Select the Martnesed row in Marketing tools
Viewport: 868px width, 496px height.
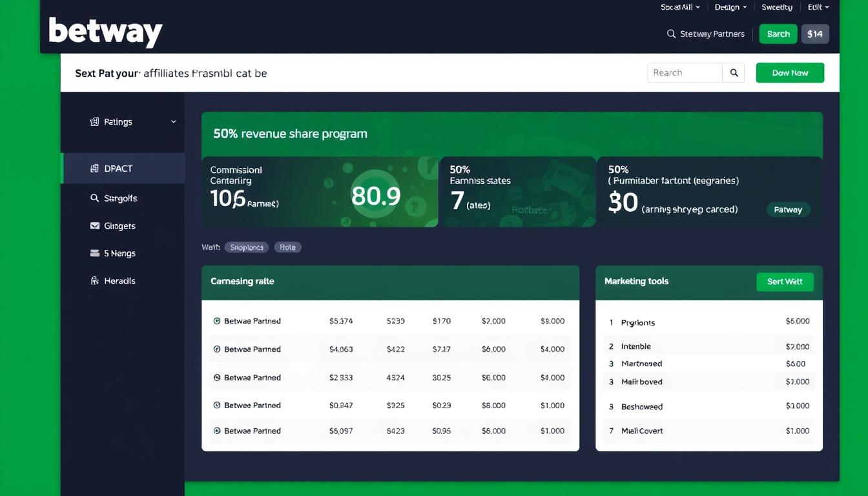708,364
